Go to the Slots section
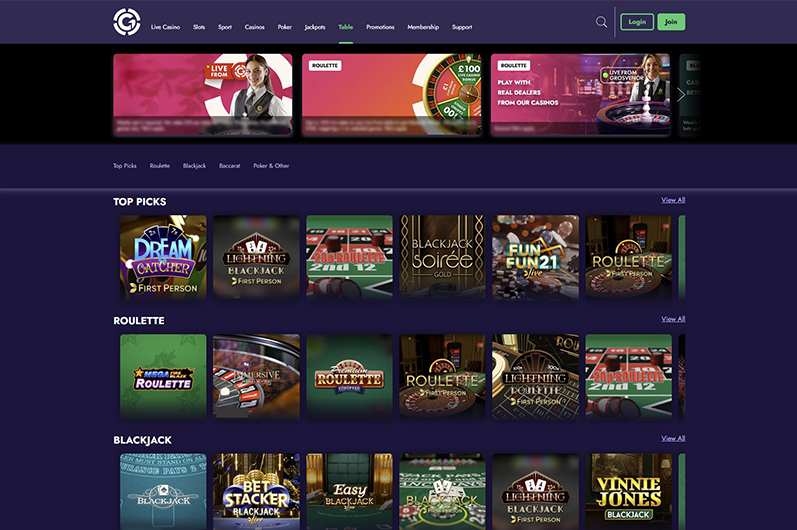The width and height of the screenshot is (797, 530). [199, 27]
